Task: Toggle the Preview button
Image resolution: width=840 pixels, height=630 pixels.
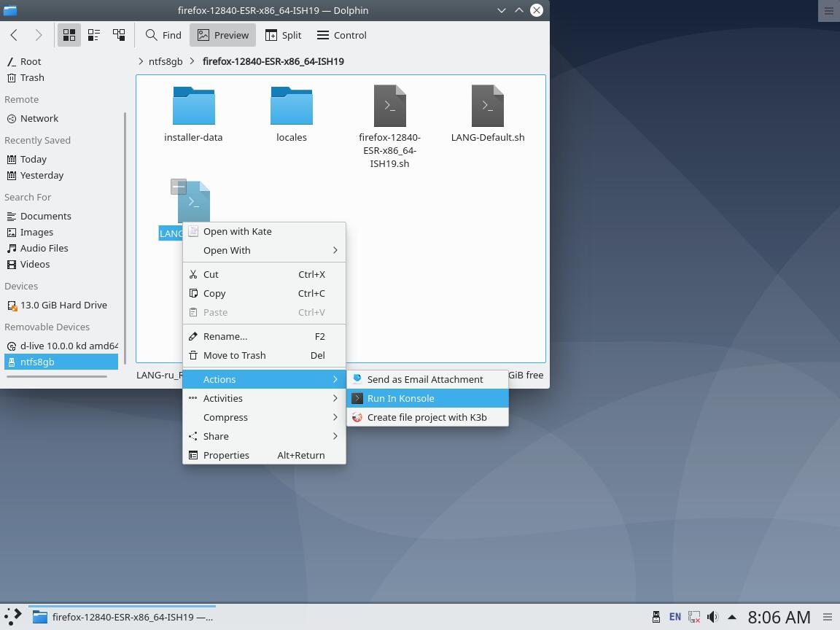Action: pyautogui.click(x=222, y=35)
